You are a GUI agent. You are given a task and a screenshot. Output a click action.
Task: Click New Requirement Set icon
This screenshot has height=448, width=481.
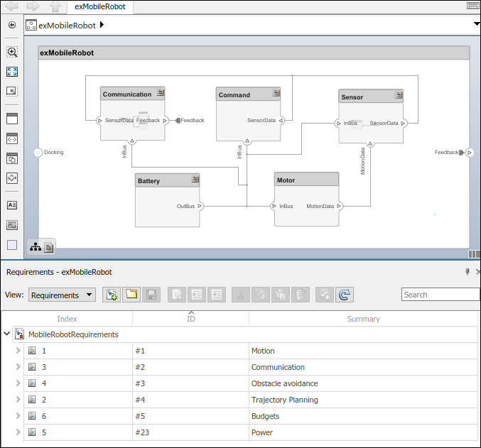(112, 295)
